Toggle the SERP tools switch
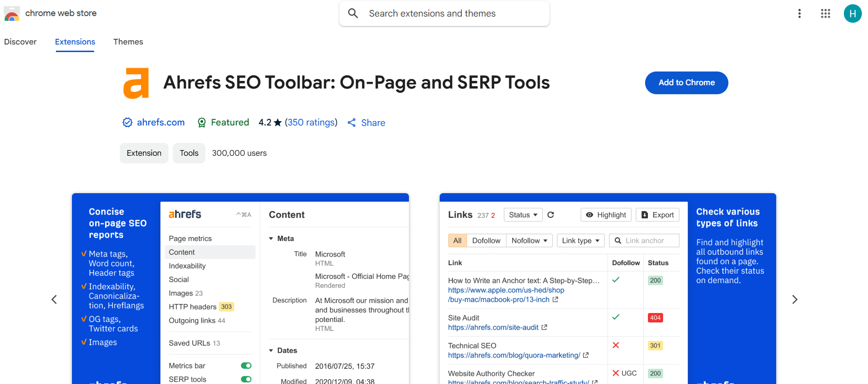868x384 pixels. [x=246, y=379]
